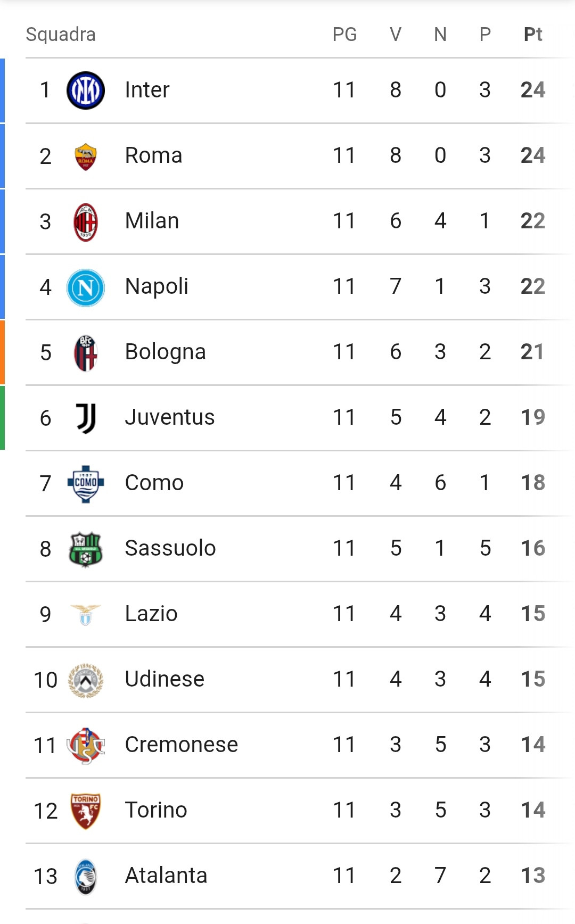The image size is (575, 924).
Task: Click the Napoli crest icon
Action: coord(85,287)
